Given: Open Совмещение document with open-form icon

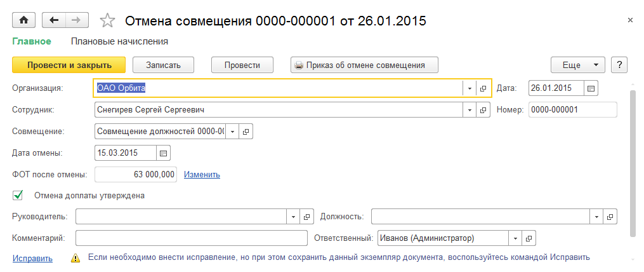Looking at the screenshot, I should (246, 132).
